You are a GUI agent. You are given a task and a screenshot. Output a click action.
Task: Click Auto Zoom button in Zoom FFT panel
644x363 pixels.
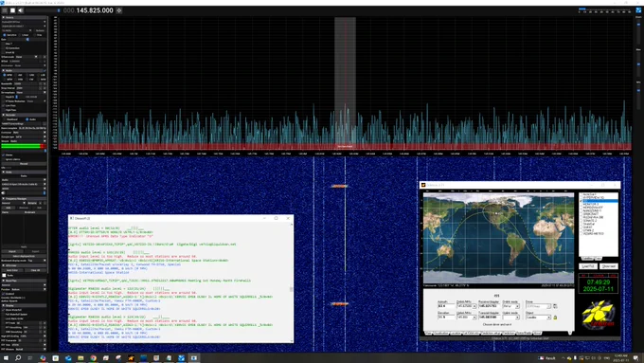click(x=12, y=270)
